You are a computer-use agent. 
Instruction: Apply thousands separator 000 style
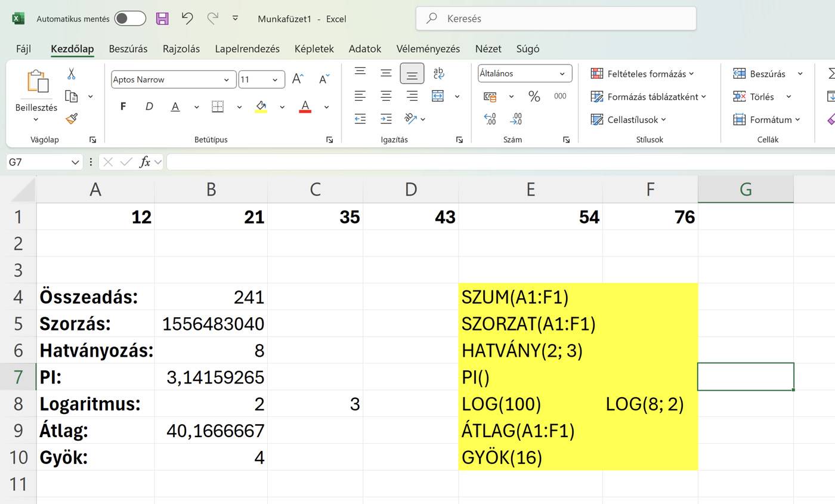(x=560, y=96)
